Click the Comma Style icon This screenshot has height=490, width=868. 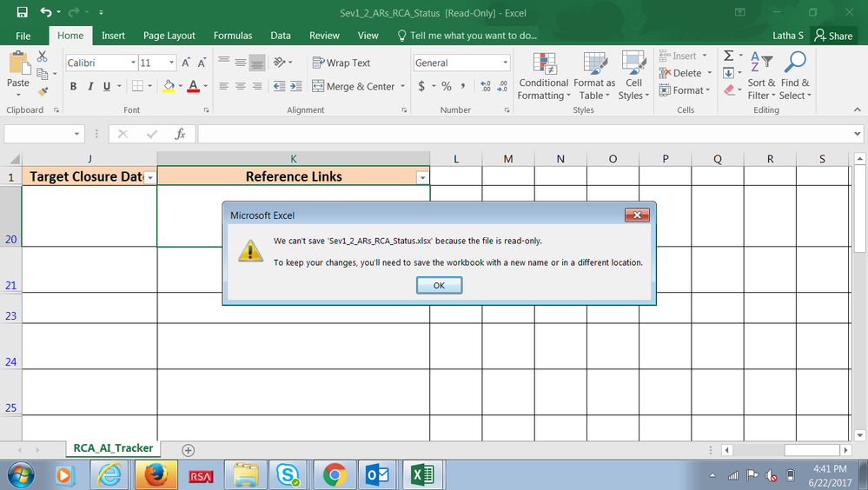[x=463, y=86]
